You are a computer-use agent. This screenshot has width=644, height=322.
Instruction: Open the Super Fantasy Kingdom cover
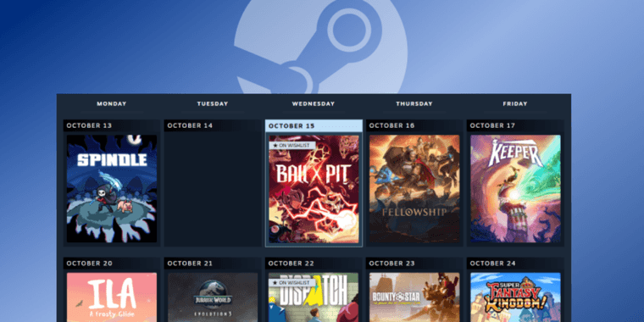[515, 297]
